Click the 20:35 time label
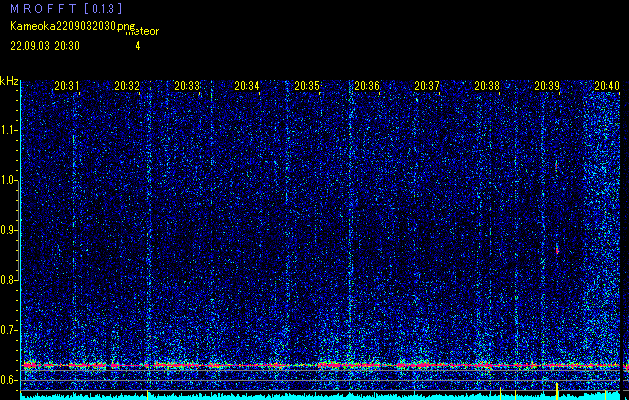 307,85
